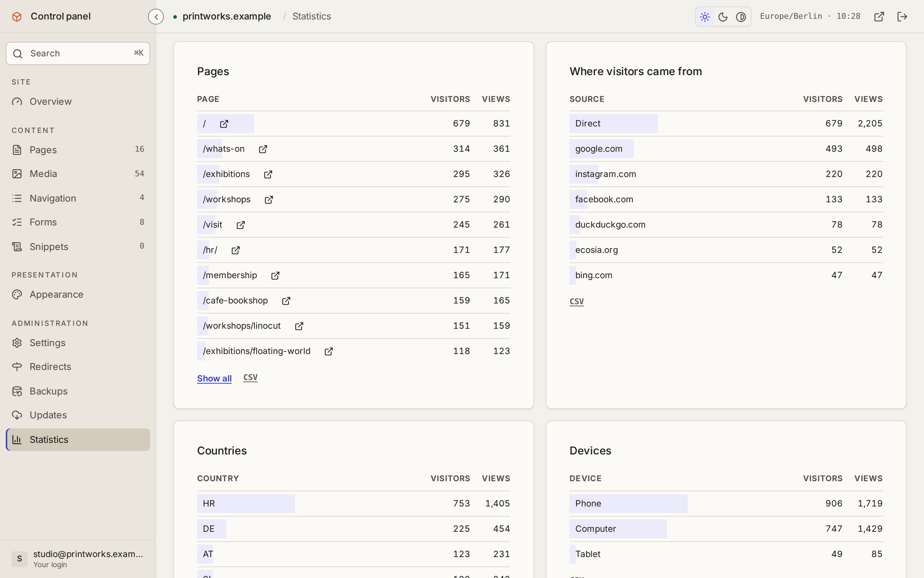The image size is (924, 578).
Task: Open Settings in Administration
Action: tap(78, 343)
